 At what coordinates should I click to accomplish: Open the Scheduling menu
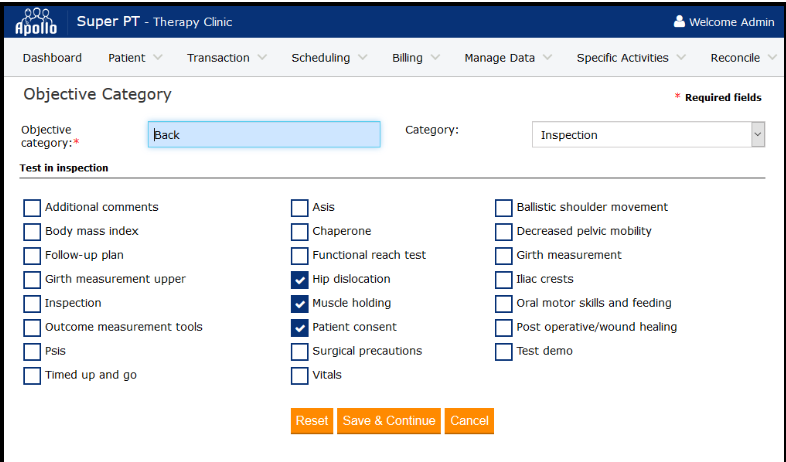[x=329, y=58]
